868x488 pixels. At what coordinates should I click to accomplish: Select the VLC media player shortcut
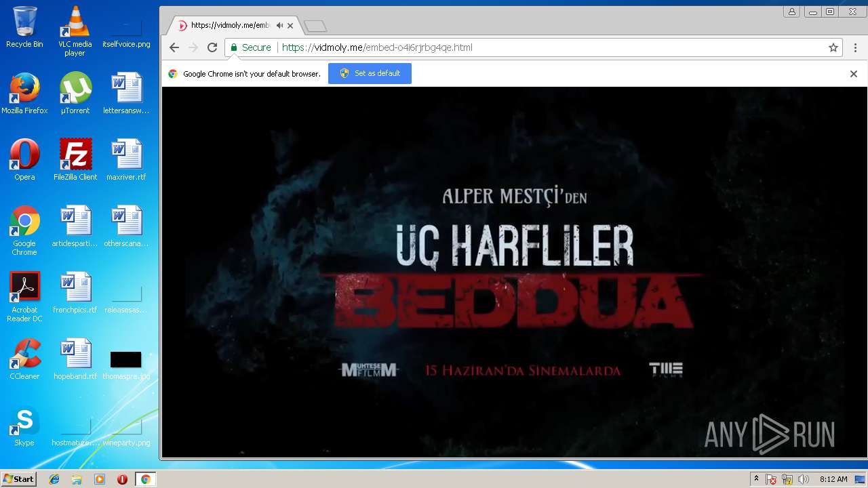[x=75, y=31]
